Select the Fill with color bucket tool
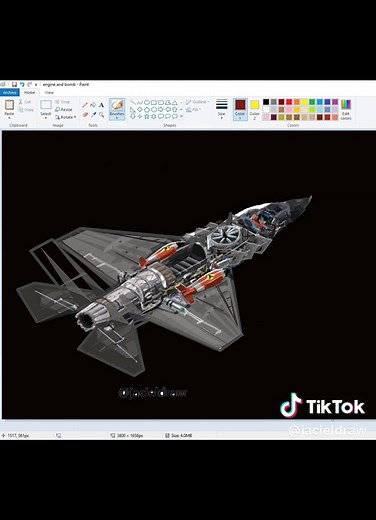The width and height of the screenshot is (376, 520). 93,105
